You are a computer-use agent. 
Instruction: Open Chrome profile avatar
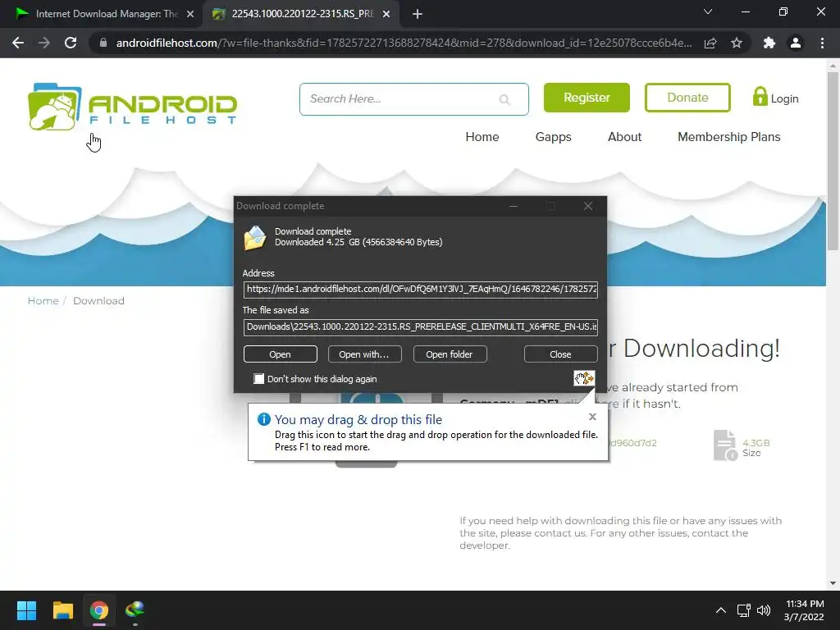click(x=796, y=43)
